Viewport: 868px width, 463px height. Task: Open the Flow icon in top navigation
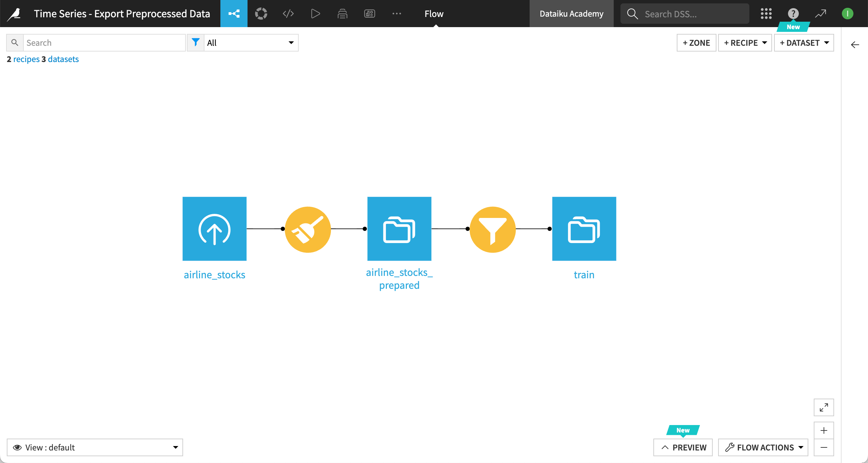(x=234, y=14)
